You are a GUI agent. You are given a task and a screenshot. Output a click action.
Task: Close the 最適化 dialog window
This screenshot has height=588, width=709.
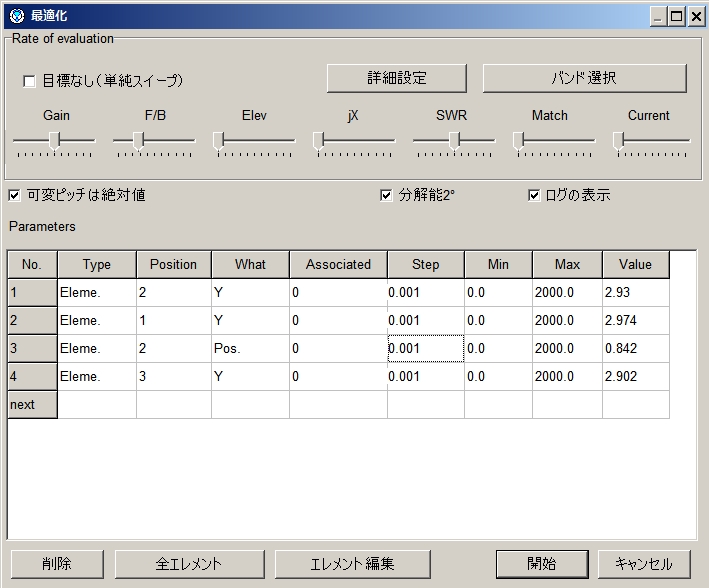(x=696, y=17)
